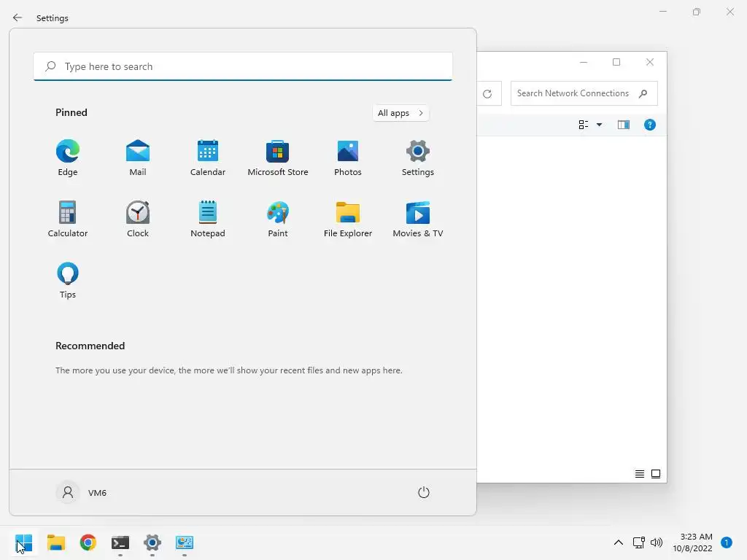
Task: Refresh the Network Connections window
Action: click(x=487, y=94)
